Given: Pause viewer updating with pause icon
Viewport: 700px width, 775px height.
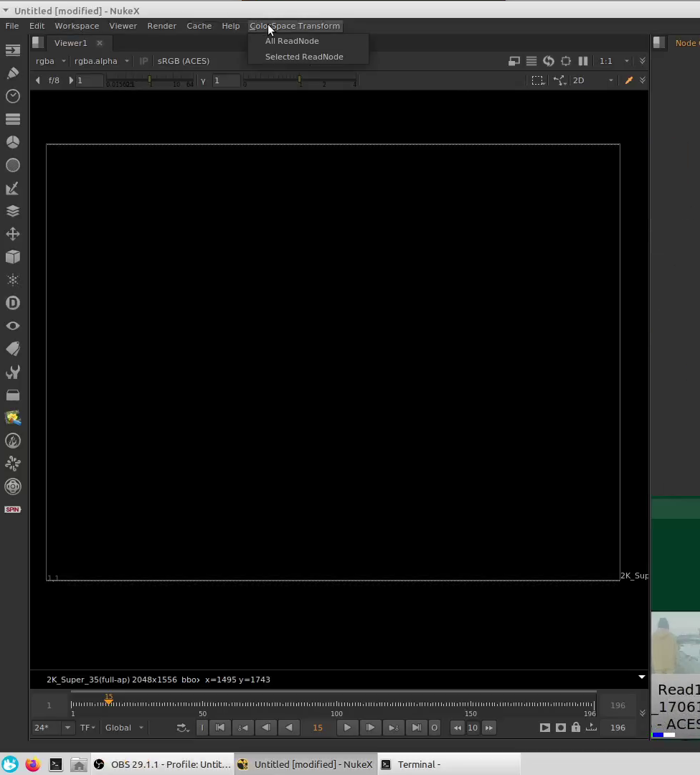Looking at the screenshot, I should [x=583, y=61].
